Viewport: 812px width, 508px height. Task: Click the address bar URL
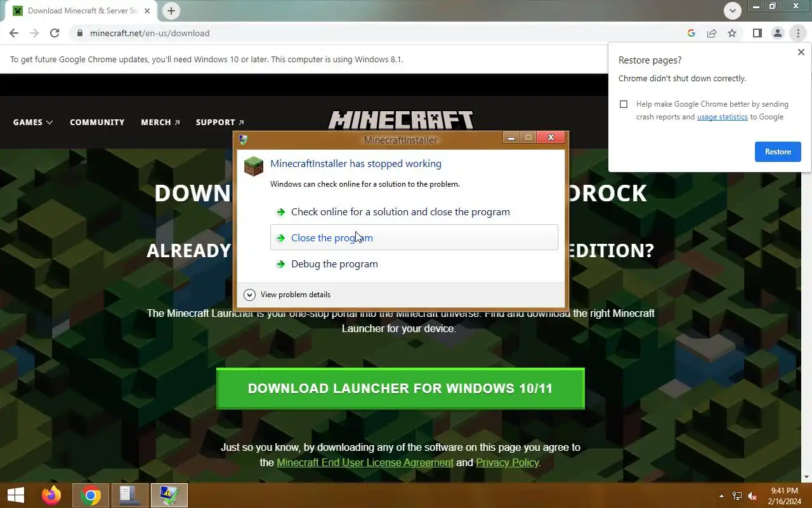[x=150, y=33]
